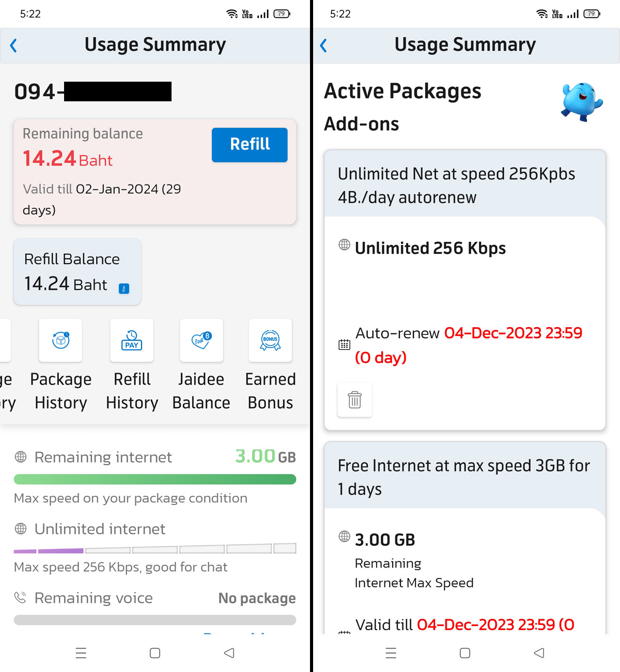Screen dimensions: 620x672
Task: Select the Remaining internet green progress bar
Action: 155,479
